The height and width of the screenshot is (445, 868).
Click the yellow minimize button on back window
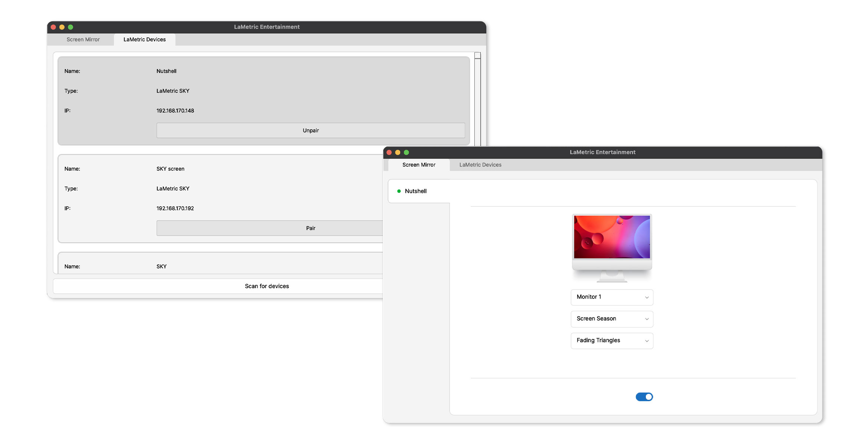62,27
